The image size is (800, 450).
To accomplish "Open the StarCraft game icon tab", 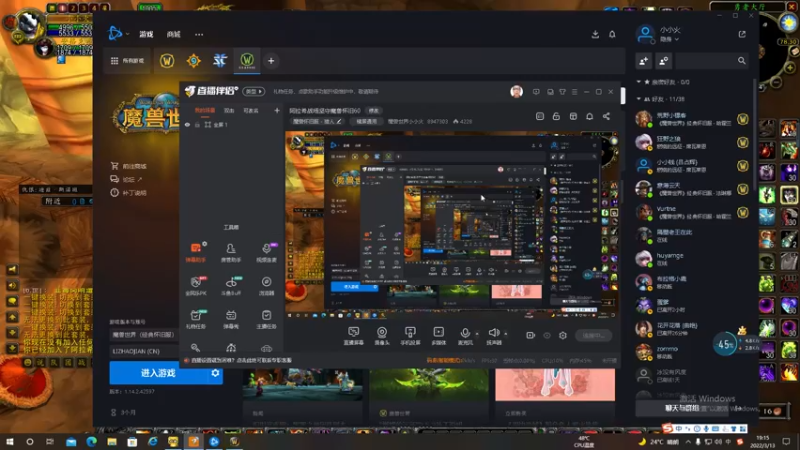I will [x=220, y=61].
